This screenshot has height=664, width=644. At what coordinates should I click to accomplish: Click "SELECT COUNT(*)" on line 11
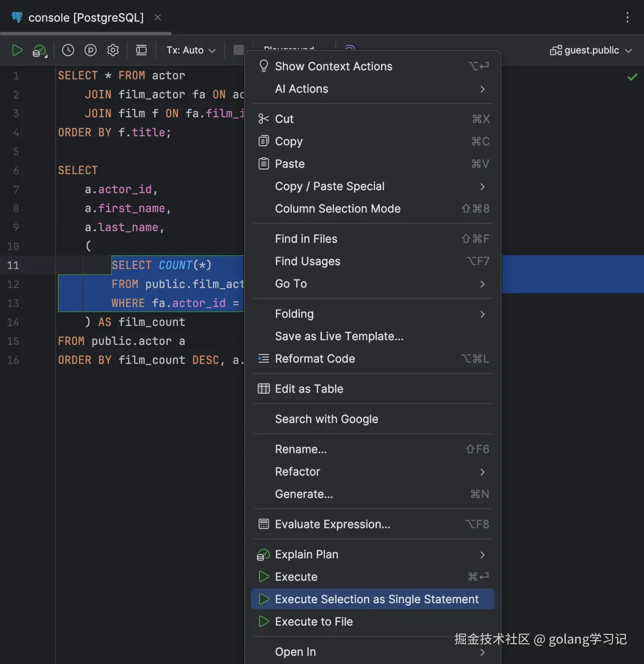(161, 265)
